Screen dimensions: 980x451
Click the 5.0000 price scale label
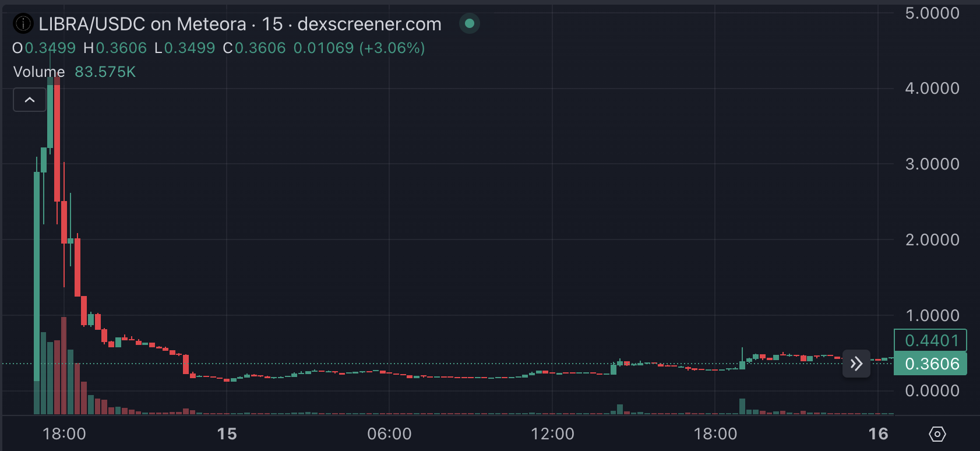coord(932,13)
